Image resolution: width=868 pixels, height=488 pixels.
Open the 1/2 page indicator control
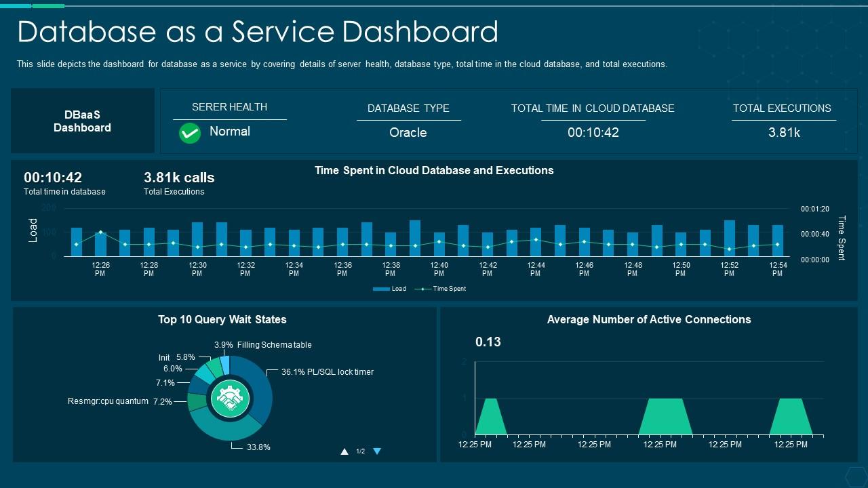[359, 451]
